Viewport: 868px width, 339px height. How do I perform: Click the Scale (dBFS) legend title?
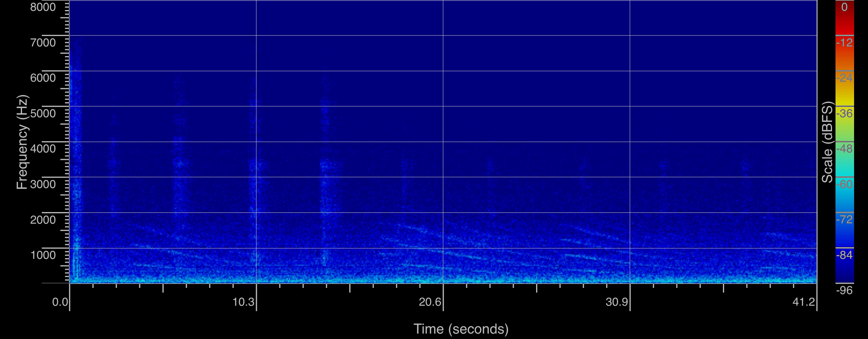coord(827,142)
